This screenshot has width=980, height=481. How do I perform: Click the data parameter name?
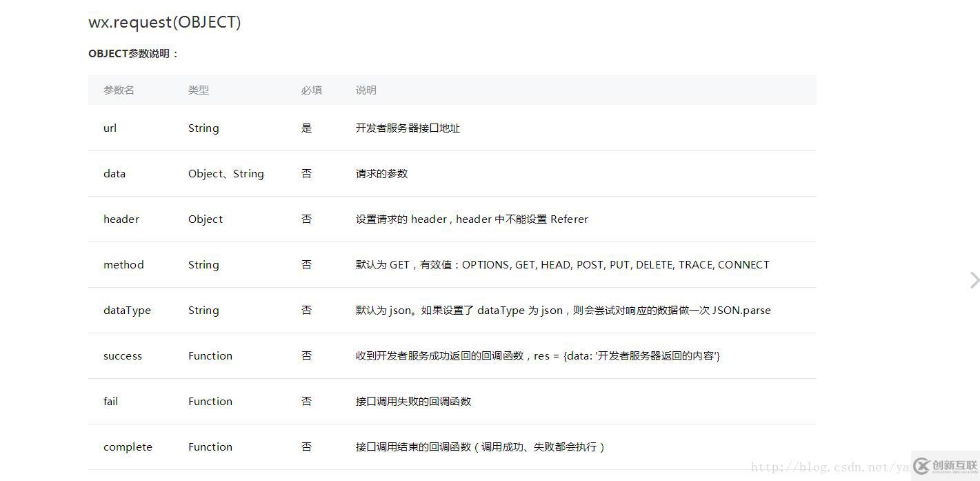114,173
